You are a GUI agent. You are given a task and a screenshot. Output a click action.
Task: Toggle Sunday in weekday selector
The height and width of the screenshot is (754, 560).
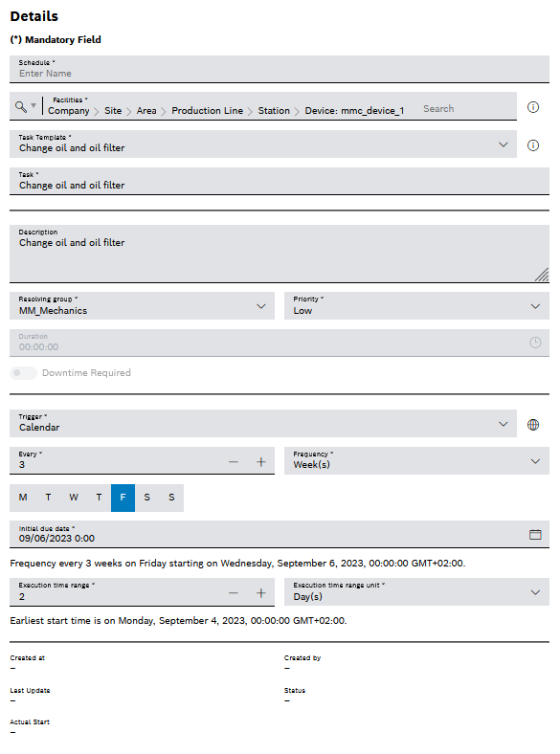(x=171, y=498)
